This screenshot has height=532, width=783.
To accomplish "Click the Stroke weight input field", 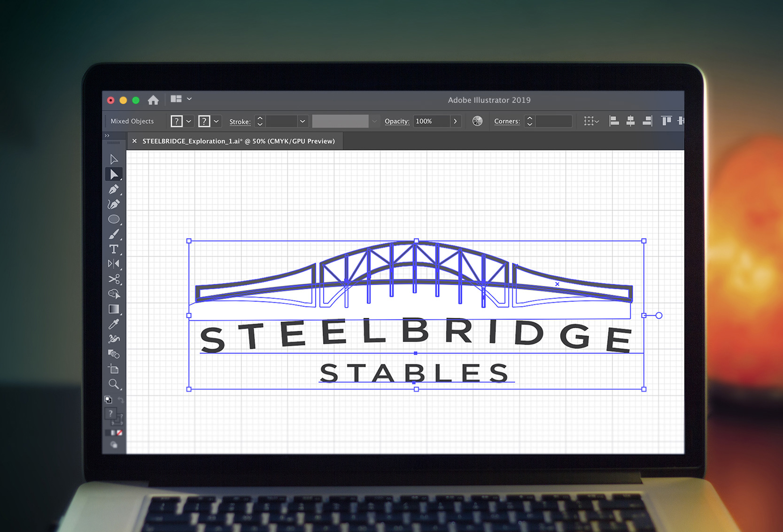I will [x=281, y=121].
